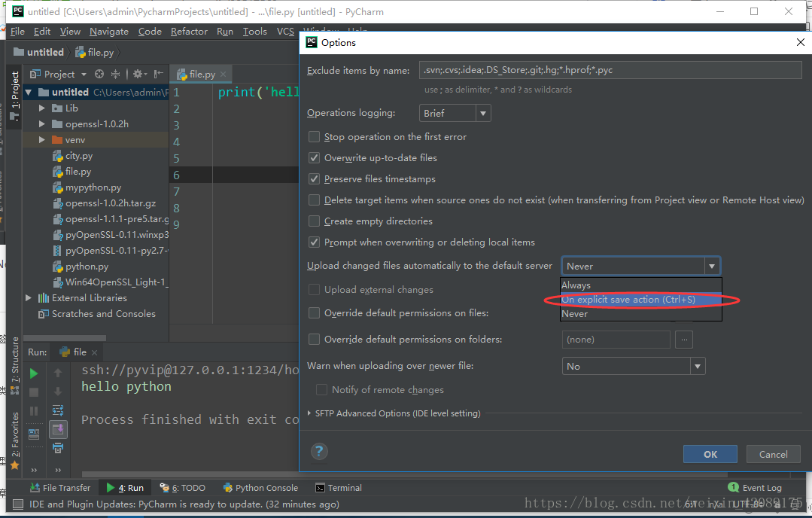Open Project panel settings gear icon

tap(138, 74)
